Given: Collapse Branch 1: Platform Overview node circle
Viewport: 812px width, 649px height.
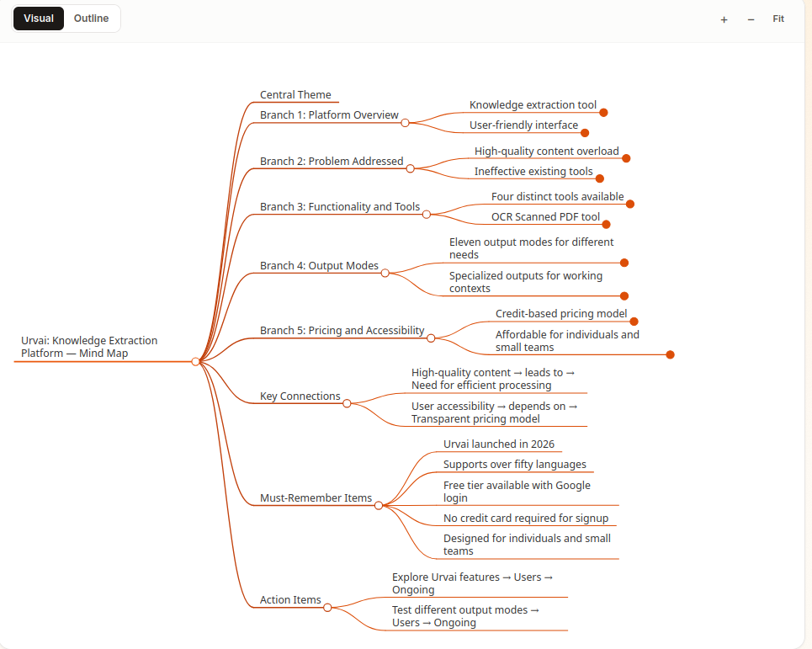Looking at the screenshot, I should click(x=405, y=123).
